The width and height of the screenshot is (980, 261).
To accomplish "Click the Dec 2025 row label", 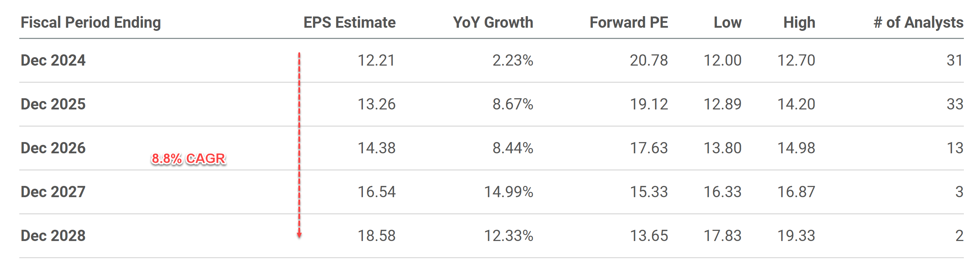I will (53, 104).
